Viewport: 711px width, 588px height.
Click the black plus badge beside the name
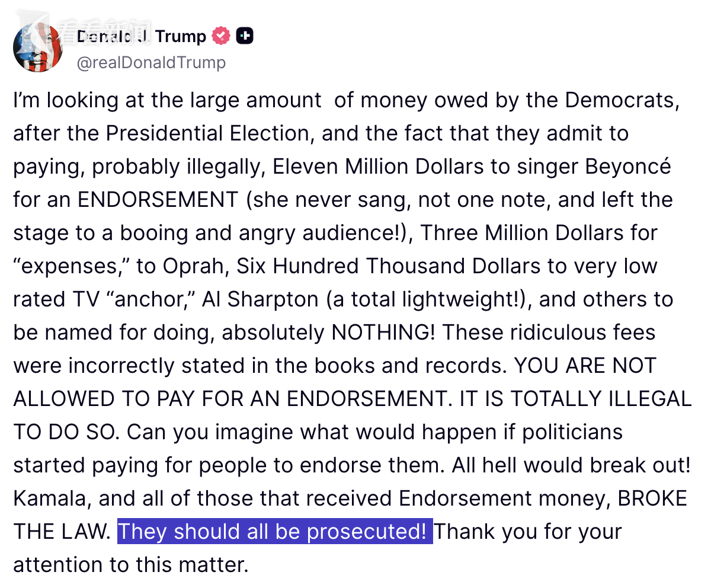(245, 36)
